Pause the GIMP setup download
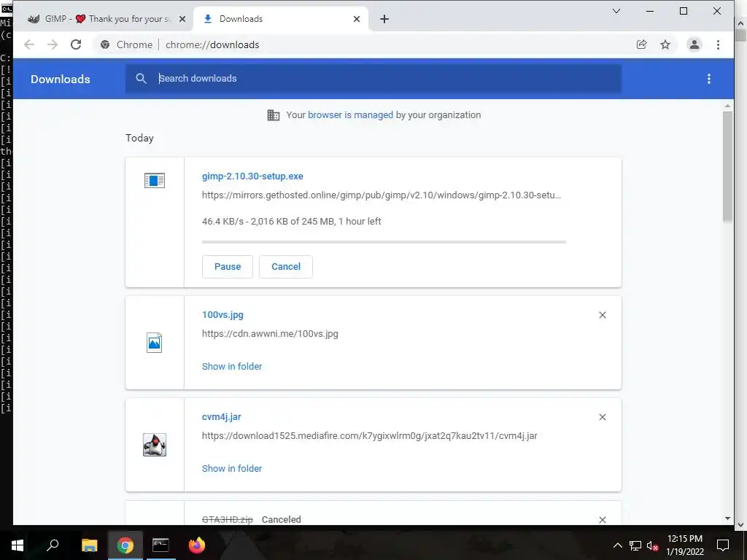This screenshot has width=747, height=560. 228,267
